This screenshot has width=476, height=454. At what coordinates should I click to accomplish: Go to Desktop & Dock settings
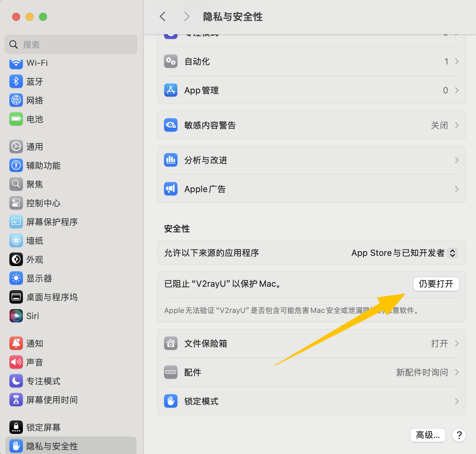pos(52,297)
